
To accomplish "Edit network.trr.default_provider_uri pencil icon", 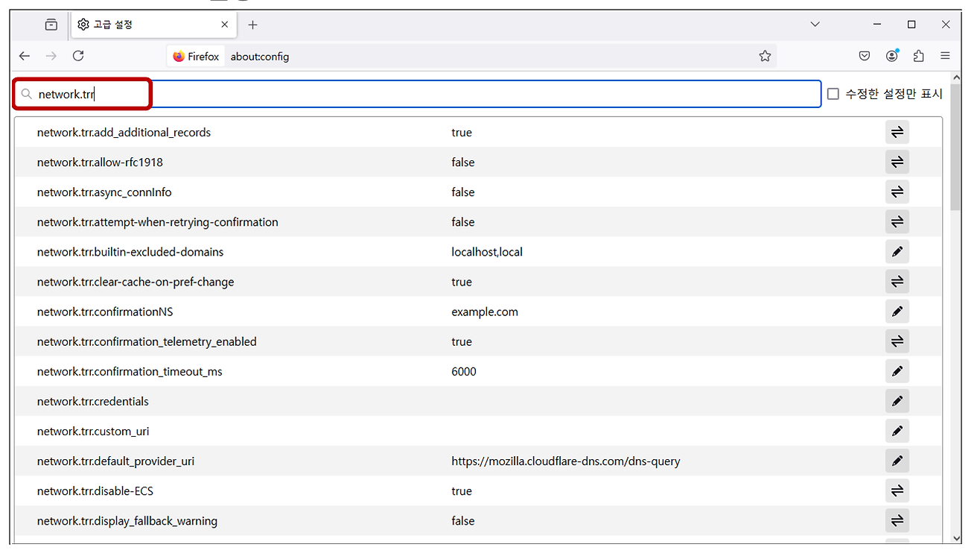I will pos(897,461).
